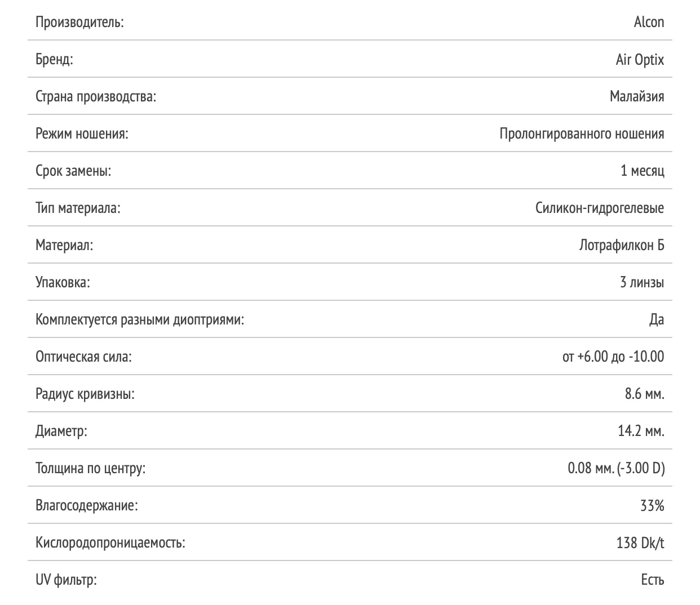
Task: Click the '3 линзы' package value
Action: point(642,283)
